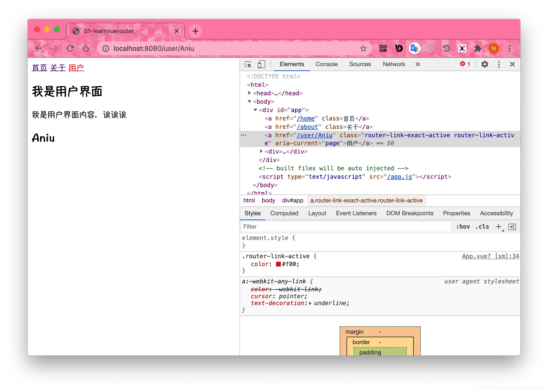Expand the head element node
Viewport: 548px width, 392px height.
pyautogui.click(x=249, y=93)
